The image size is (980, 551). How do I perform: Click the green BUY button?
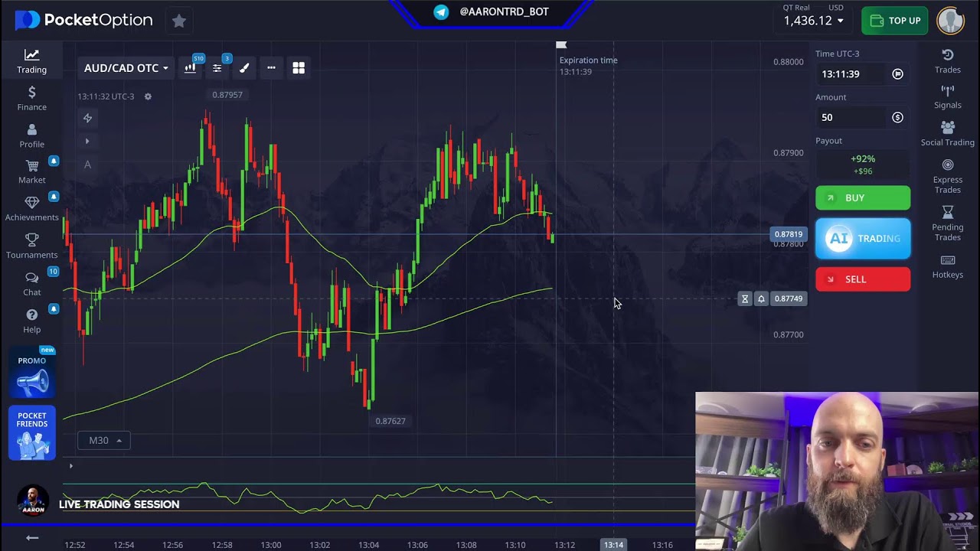pyautogui.click(x=863, y=197)
